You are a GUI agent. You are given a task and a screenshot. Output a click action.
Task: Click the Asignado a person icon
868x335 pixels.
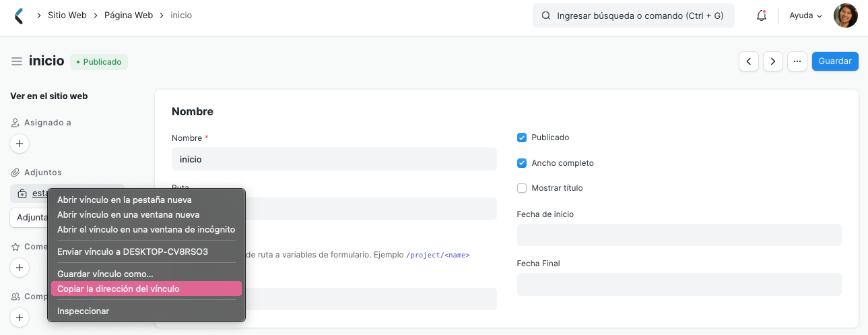[x=15, y=123]
